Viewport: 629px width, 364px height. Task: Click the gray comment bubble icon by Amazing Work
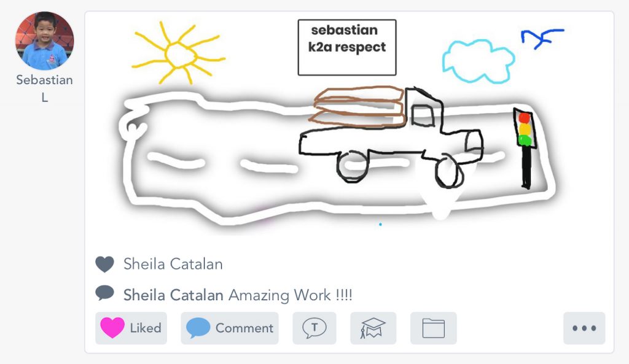coord(105,293)
